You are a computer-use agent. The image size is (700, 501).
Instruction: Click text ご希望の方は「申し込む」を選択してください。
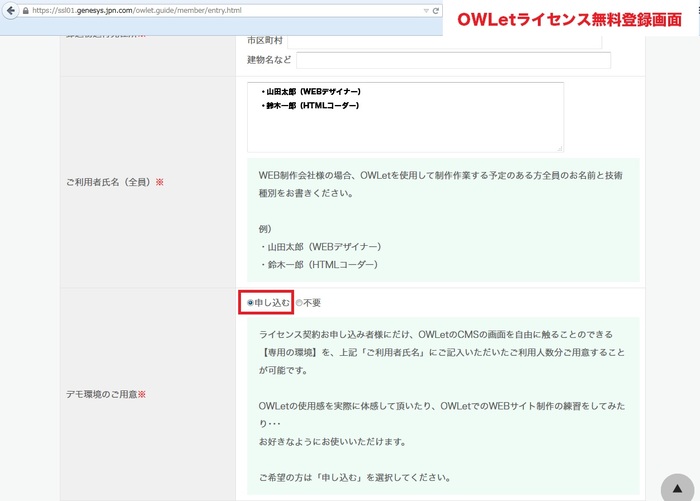(355, 477)
